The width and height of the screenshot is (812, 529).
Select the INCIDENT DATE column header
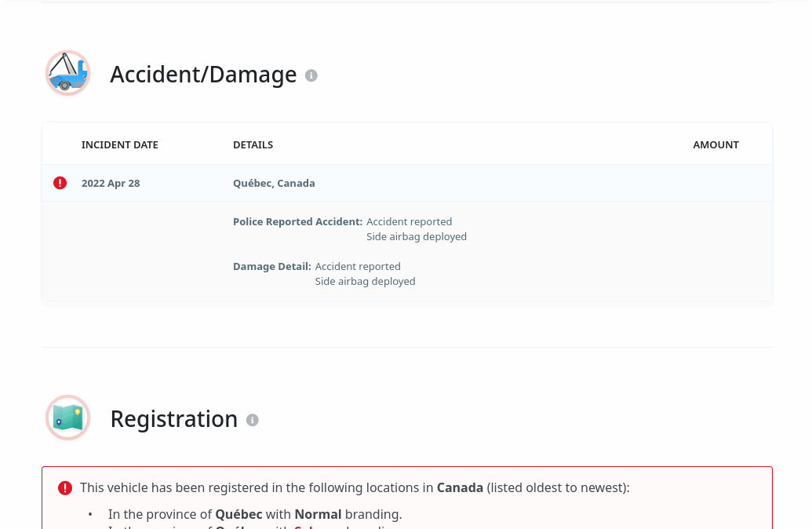click(x=119, y=145)
